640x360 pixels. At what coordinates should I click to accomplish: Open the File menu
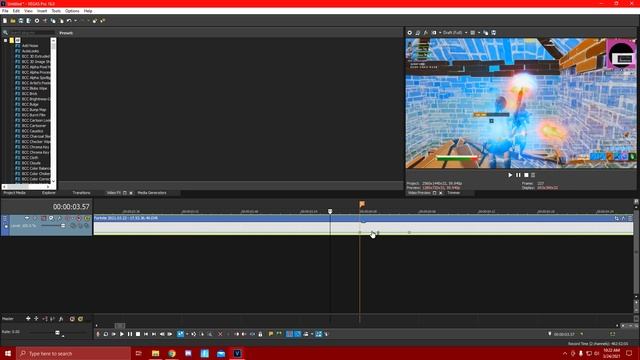(x=5, y=11)
